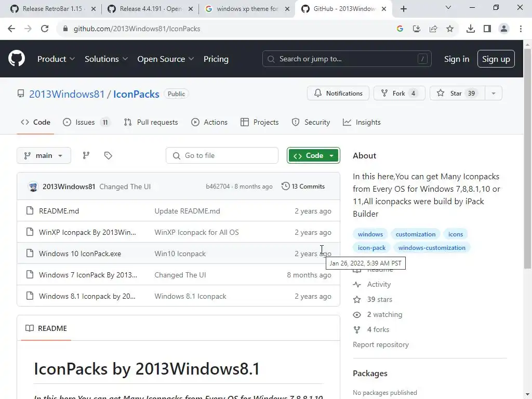Open the main branch selector

point(44,155)
